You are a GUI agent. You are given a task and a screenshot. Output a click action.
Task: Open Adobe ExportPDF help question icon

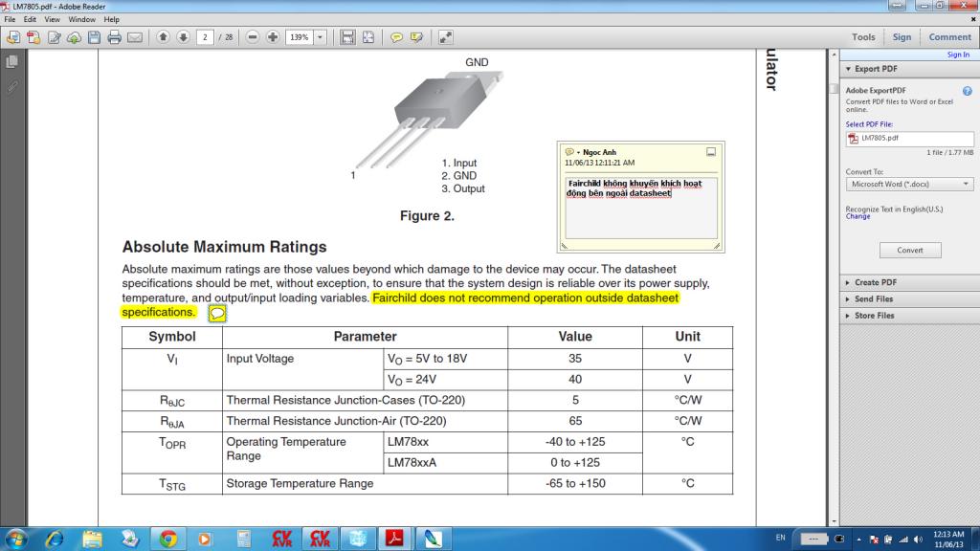tap(967, 91)
